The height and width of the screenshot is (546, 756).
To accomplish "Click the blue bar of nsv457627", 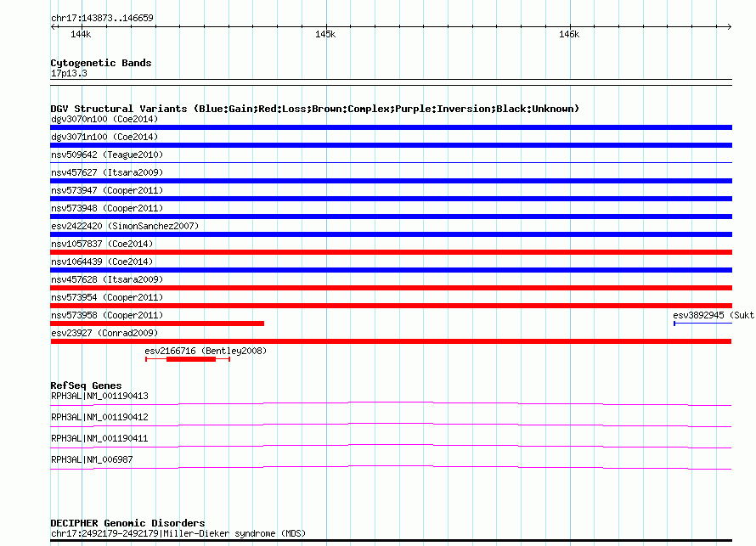I will (x=391, y=181).
